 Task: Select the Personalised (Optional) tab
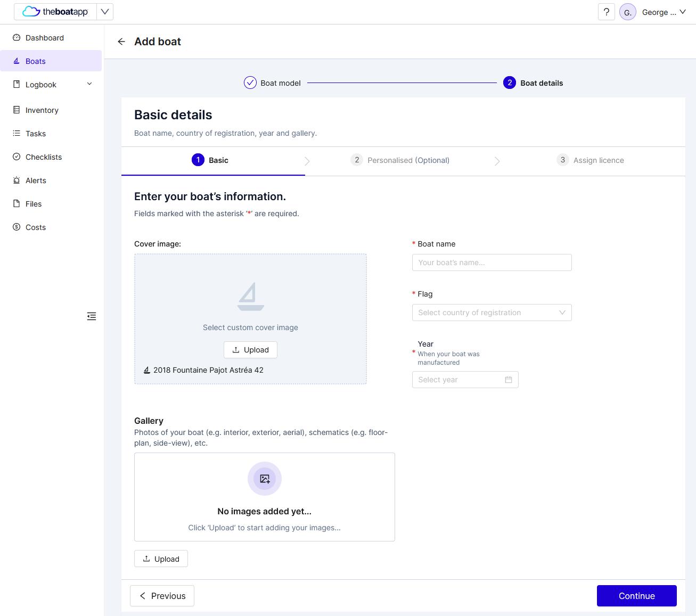coord(400,160)
